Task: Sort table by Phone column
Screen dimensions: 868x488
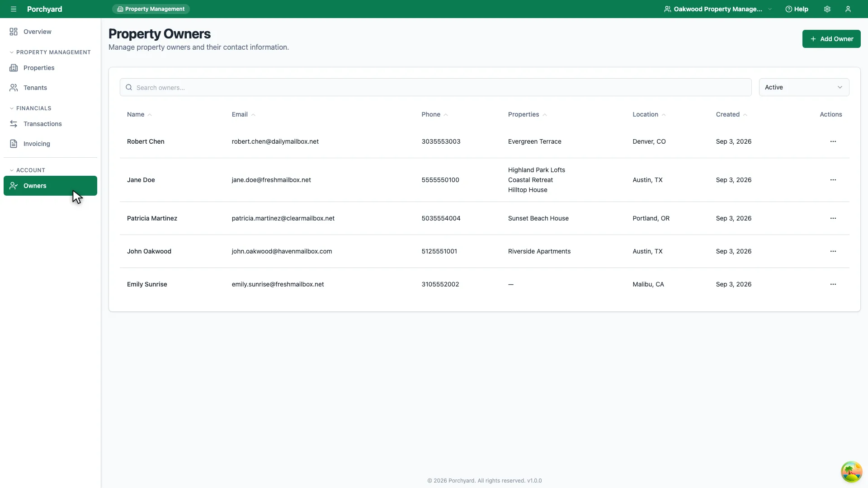Action: (435, 114)
